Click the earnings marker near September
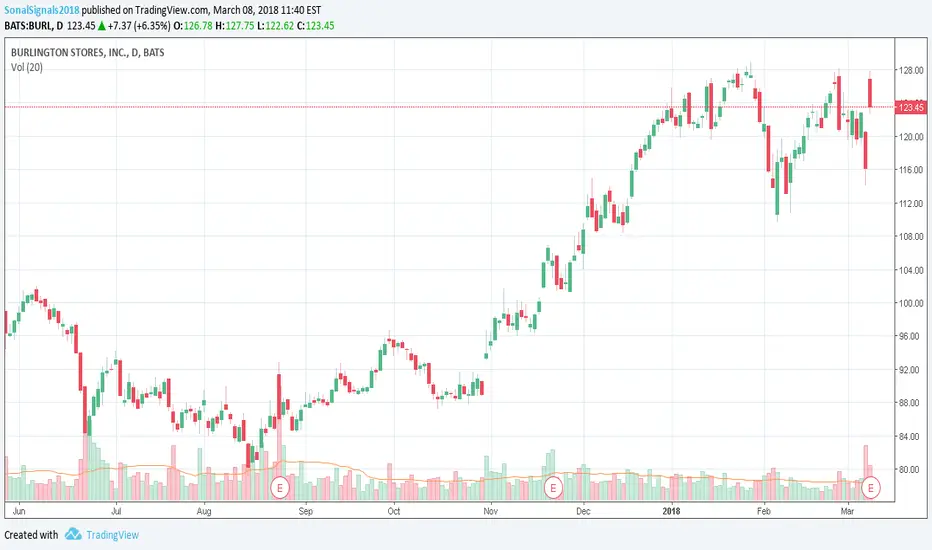The image size is (932, 550). [279, 488]
